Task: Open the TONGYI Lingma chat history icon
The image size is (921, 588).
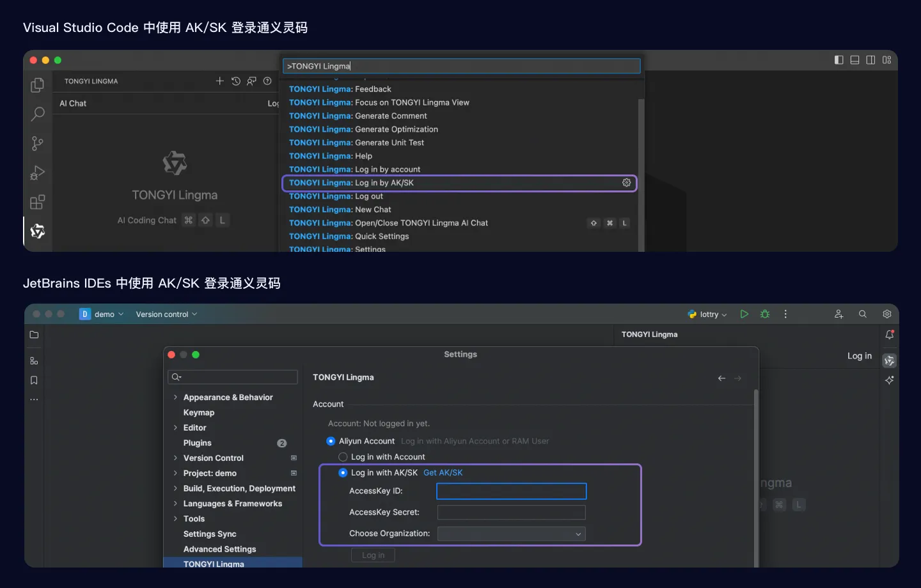Action: point(235,81)
